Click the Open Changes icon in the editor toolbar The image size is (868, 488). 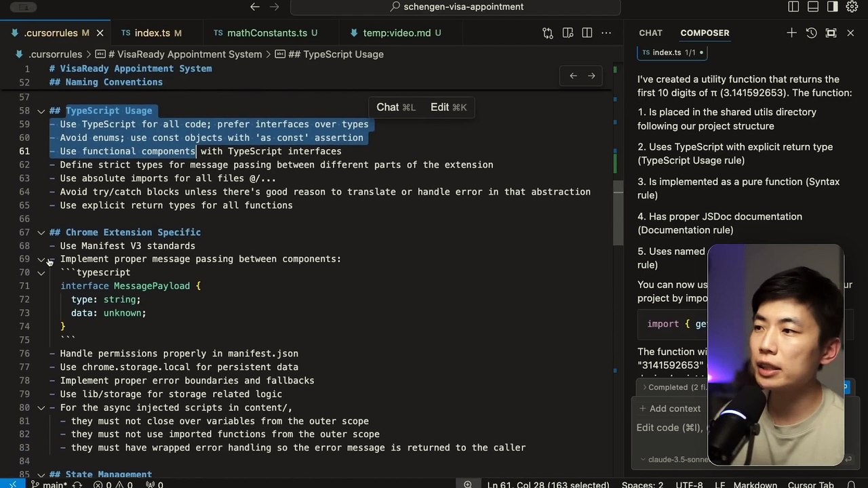pos(547,33)
